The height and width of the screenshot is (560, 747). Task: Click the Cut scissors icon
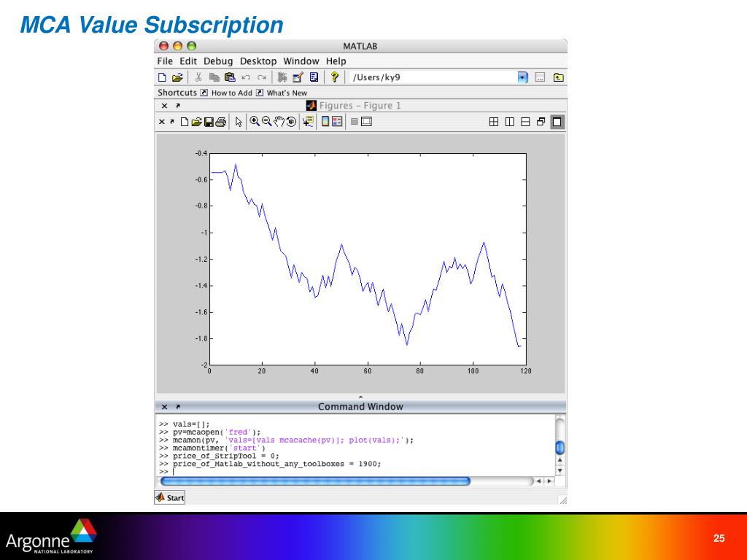pos(198,77)
